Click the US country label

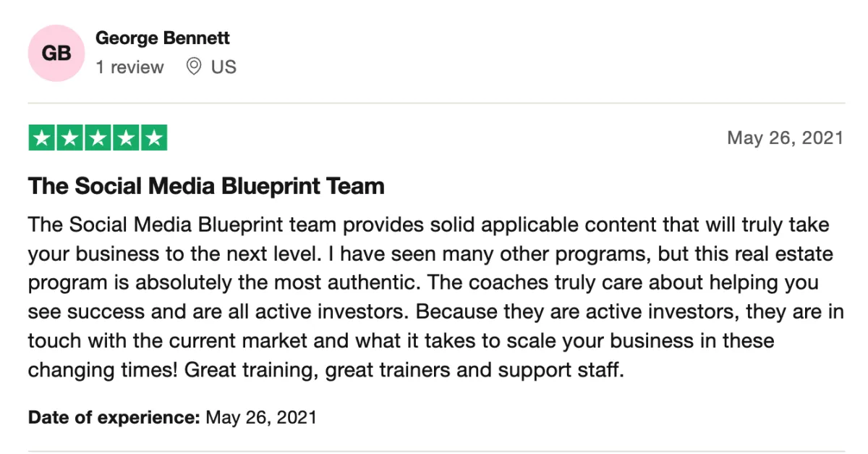pyautogui.click(x=224, y=67)
